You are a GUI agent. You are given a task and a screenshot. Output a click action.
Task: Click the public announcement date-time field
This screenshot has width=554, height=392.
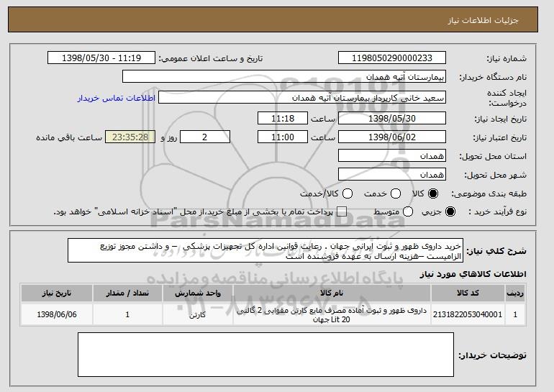101,58
